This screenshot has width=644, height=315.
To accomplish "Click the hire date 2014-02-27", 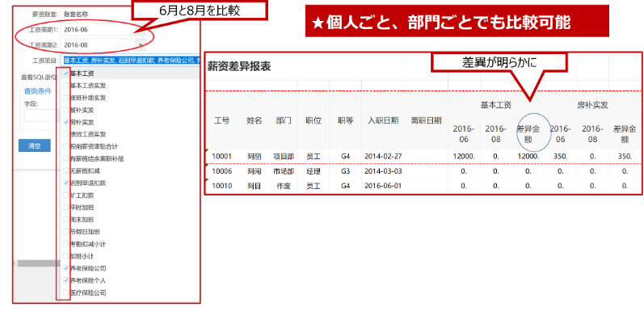I will click(x=383, y=157).
